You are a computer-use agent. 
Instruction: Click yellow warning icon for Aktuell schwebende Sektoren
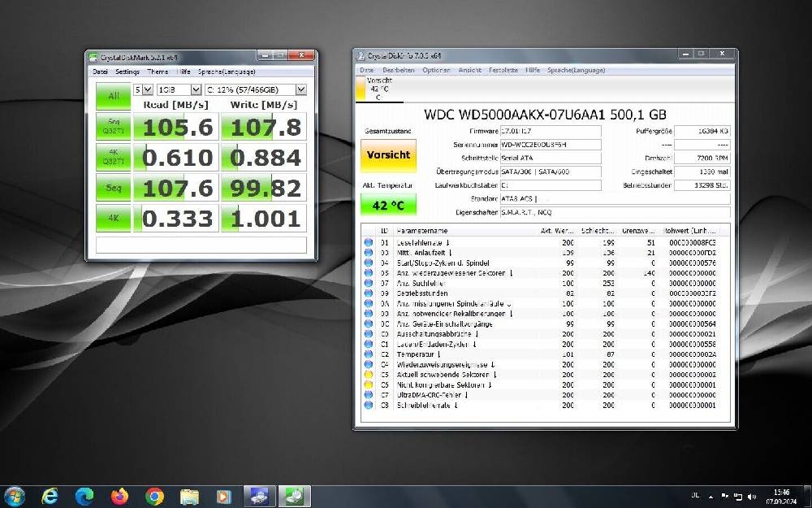pos(368,375)
